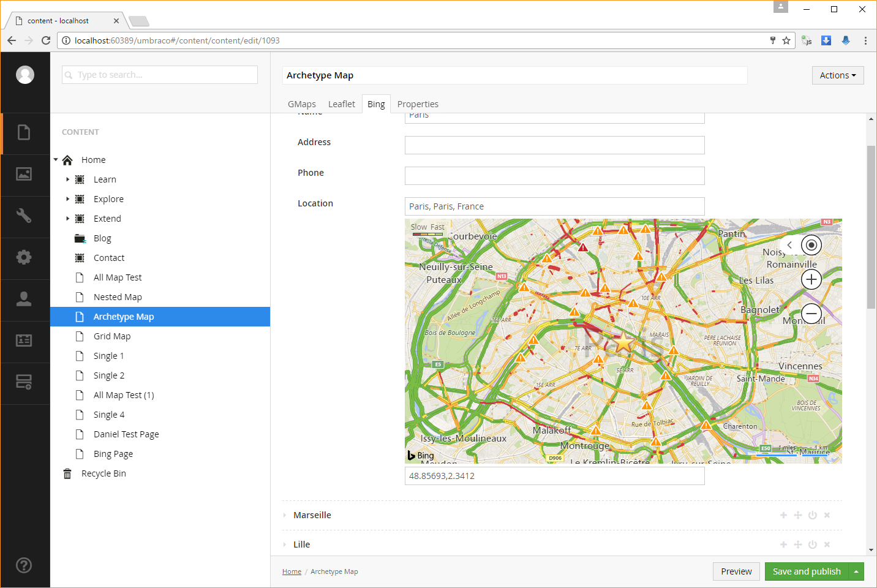Screen dimensions: 877x588
Task: Open the Media section icon
Action: pyautogui.click(x=24, y=174)
